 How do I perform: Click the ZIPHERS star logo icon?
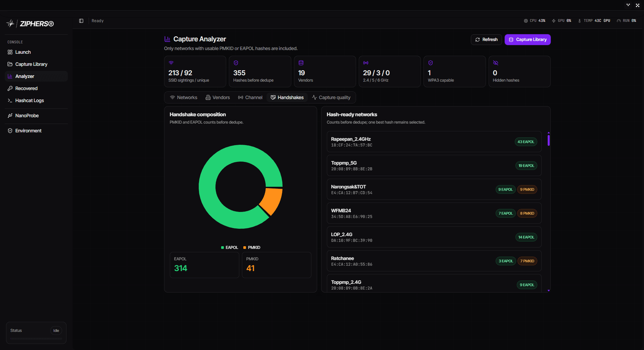[10, 24]
